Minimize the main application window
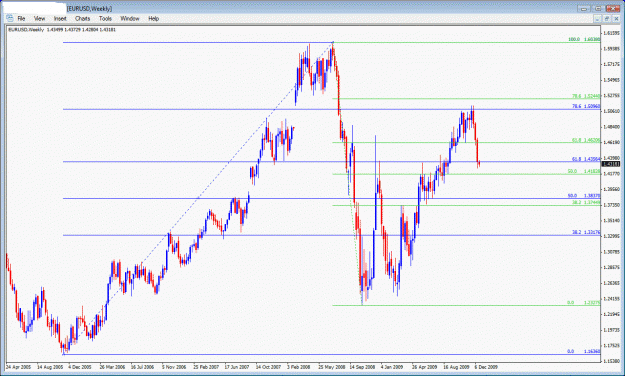This screenshot has width=625, height=376. click(x=584, y=8)
